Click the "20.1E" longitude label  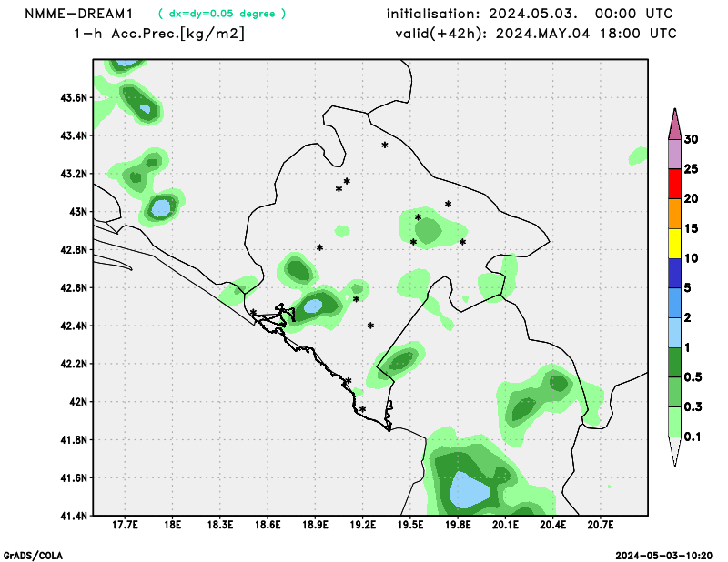pyautogui.click(x=506, y=525)
